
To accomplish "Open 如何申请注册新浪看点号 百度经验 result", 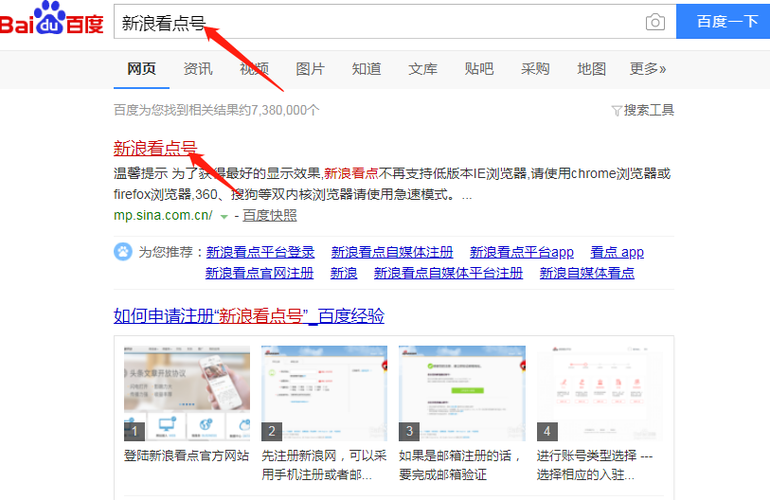I will point(249,316).
